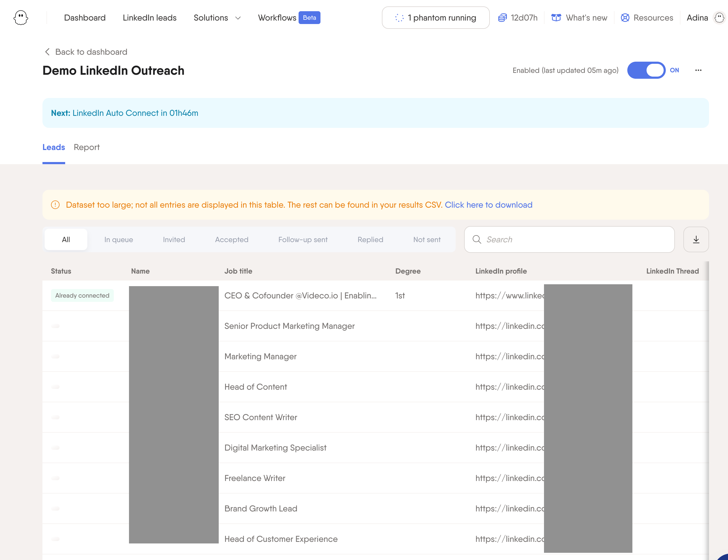Open What's new link
Screen dimensions: 728x560
pos(587,18)
